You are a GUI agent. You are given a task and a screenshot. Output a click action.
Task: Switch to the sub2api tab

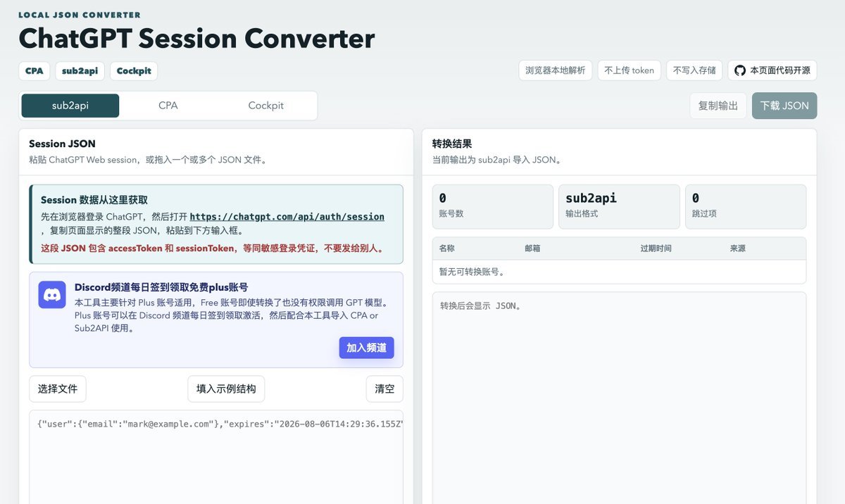(x=70, y=106)
